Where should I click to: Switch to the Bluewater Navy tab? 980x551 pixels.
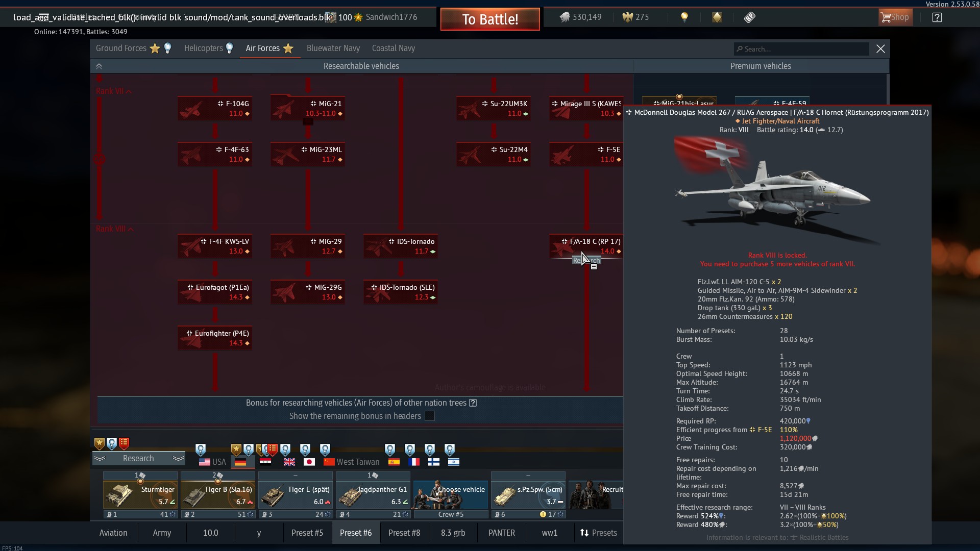pos(333,48)
